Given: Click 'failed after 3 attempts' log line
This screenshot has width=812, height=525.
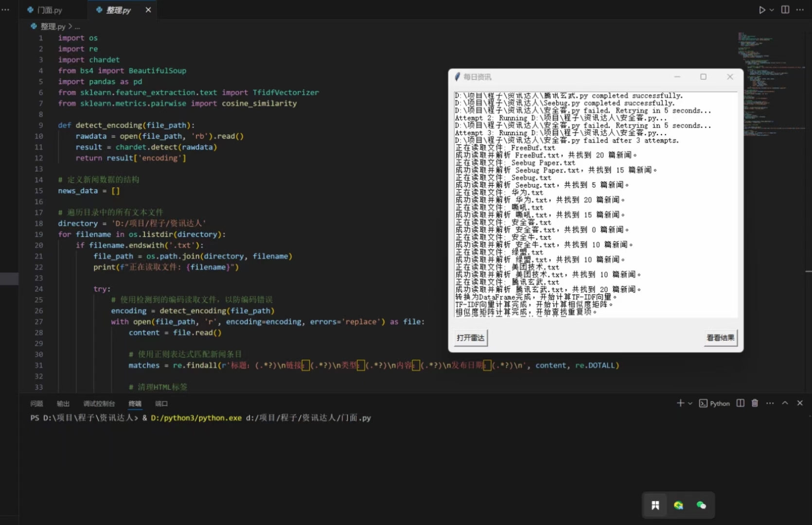Looking at the screenshot, I should coord(567,140).
